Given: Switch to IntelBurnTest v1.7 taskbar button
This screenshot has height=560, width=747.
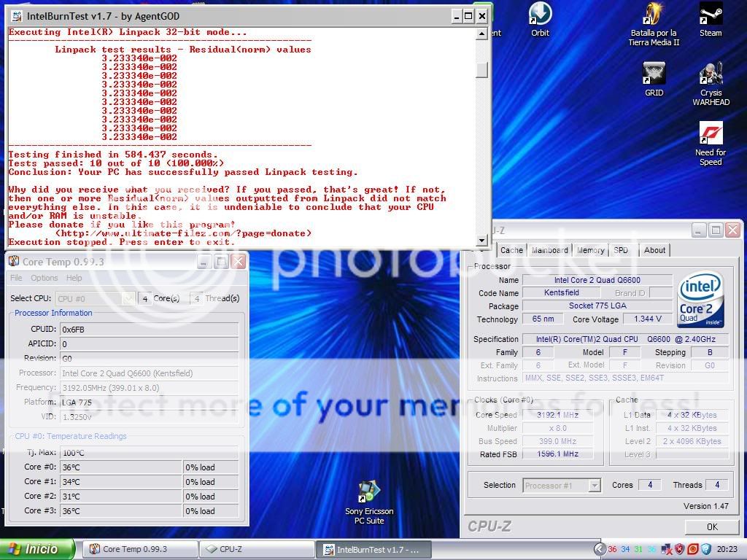Looking at the screenshot, I should pos(373,549).
